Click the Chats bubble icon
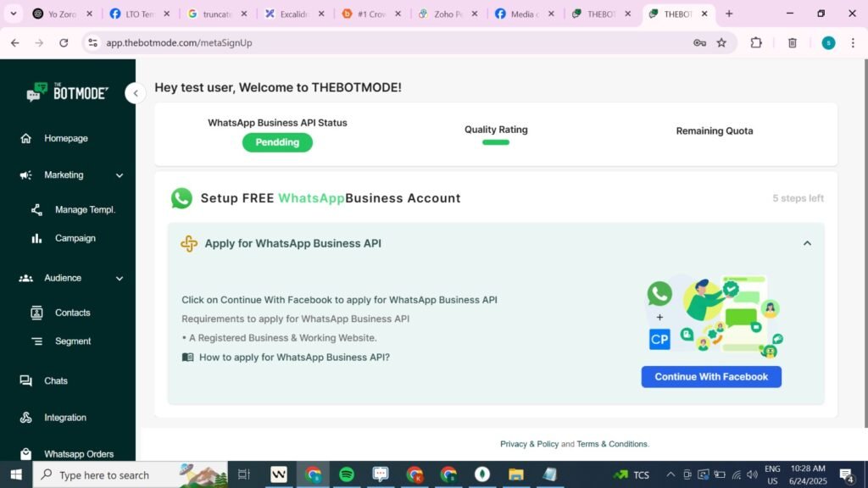Viewport: 868px width, 488px height. tap(26, 380)
